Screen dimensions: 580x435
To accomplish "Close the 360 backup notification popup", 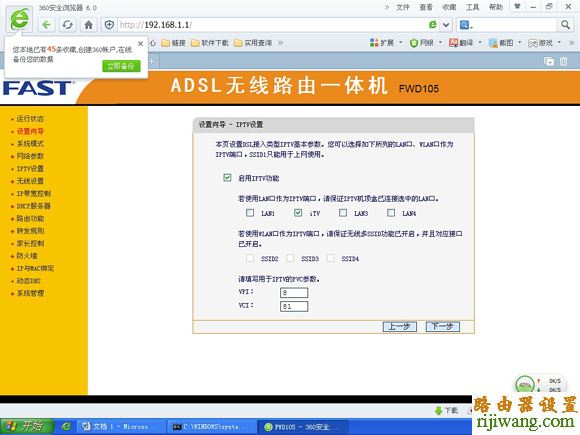I will click(141, 44).
